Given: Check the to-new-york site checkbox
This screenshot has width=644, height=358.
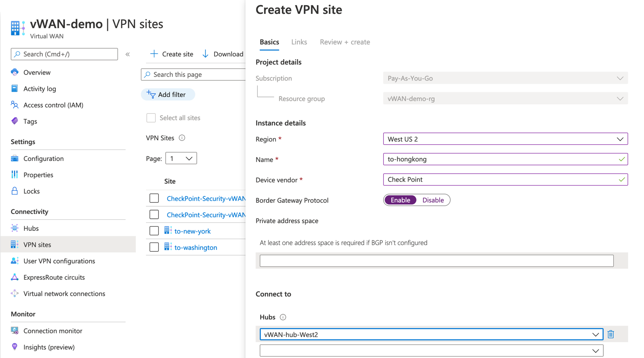Looking at the screenshot, I should pyautogui.click(x=154, y=231).
